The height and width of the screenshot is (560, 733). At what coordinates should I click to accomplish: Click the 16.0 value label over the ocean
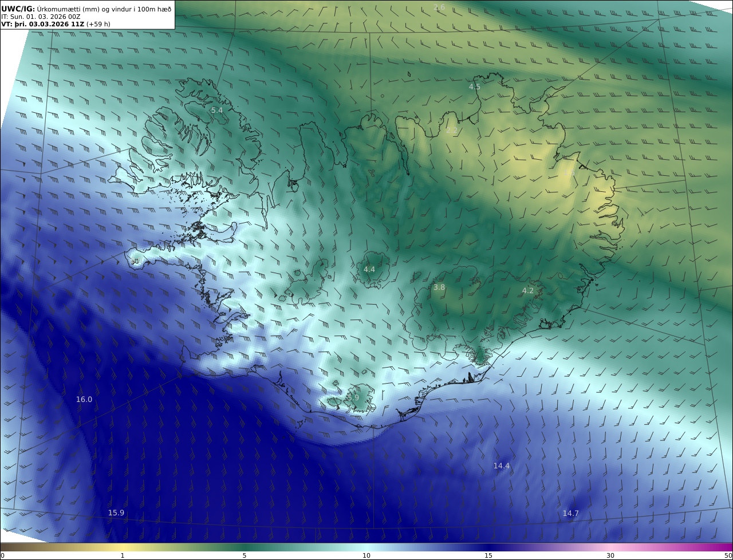pos(84,399)
